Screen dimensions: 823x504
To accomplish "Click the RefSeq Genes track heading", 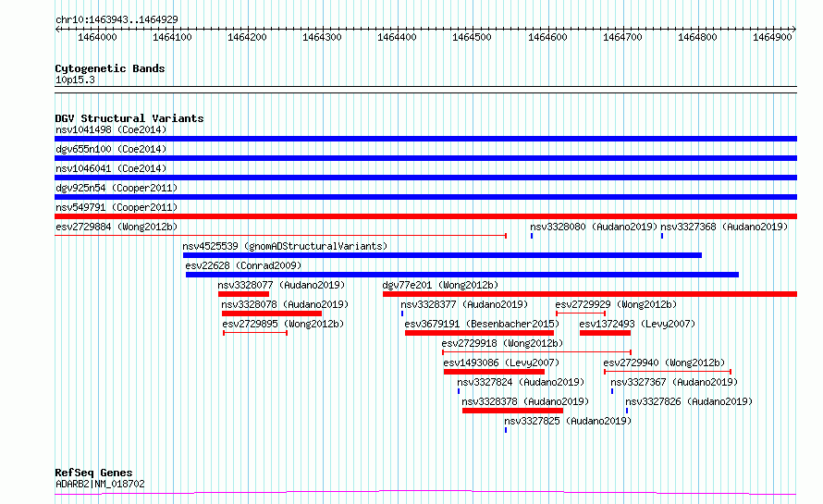I will (x=93, y=473).
